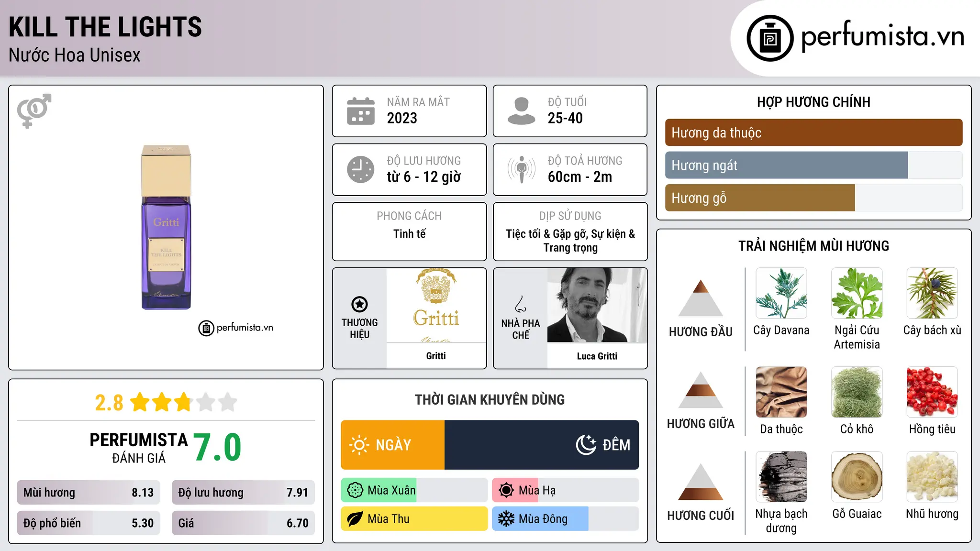Open the Gritti brand logo image

(x=436, y=305)
